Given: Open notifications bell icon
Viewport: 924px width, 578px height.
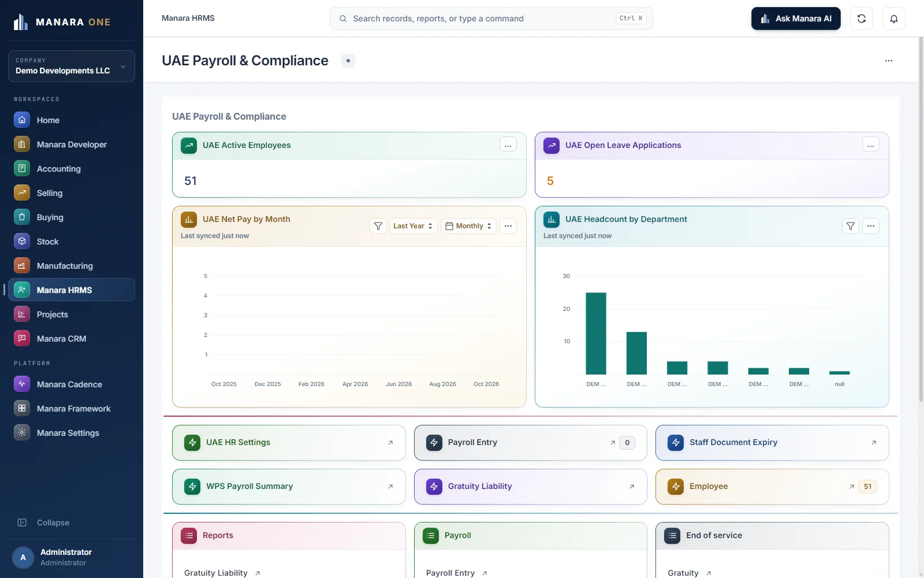Looking at the screenshot, I should pyautogui.click(x=893, y=18).
